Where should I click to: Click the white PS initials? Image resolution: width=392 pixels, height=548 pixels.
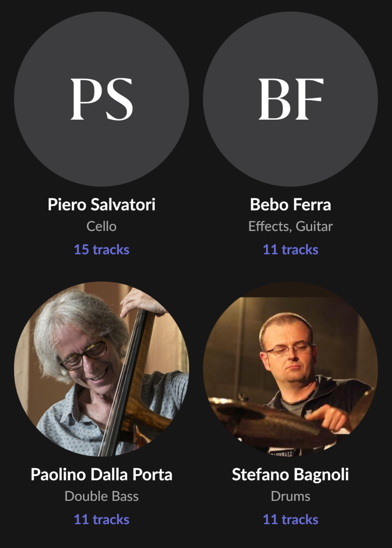pos(102,99)
